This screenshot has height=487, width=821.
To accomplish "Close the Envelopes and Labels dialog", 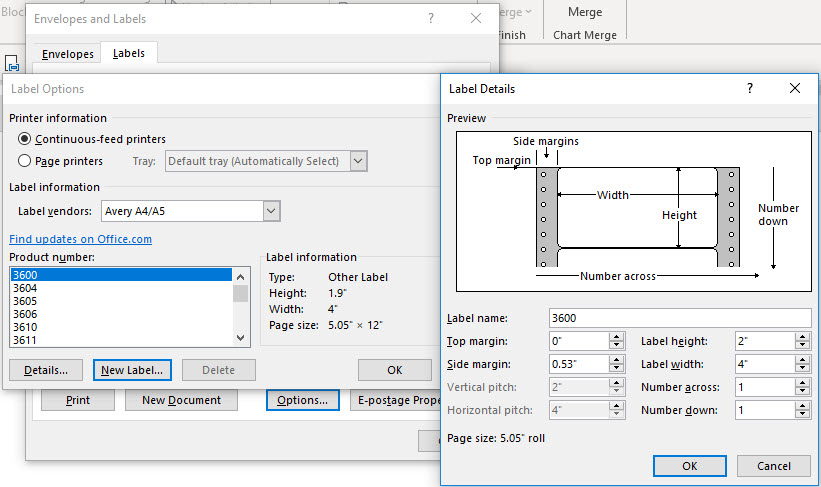I will (476, 18).
